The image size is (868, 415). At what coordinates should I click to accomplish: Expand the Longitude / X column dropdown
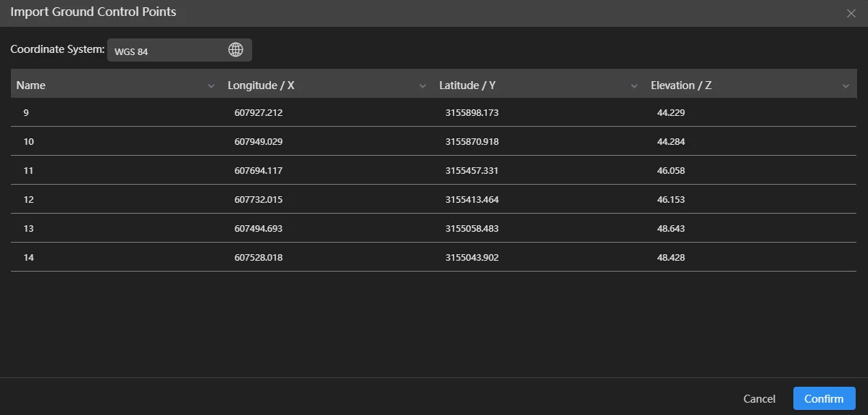click(x=422, y=86)
